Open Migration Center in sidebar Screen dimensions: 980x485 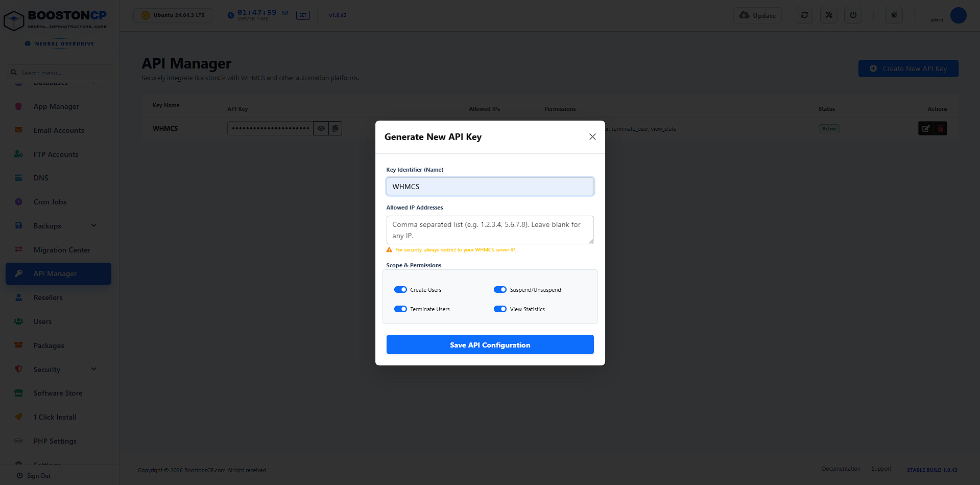click(x=62, y=250)
